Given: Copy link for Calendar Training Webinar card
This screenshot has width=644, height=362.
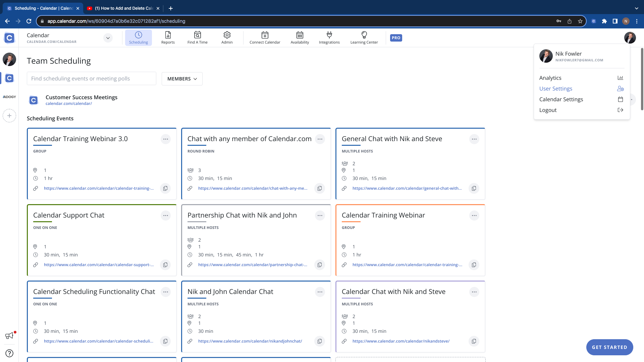Looking at the screenshot, I should 474,265.
